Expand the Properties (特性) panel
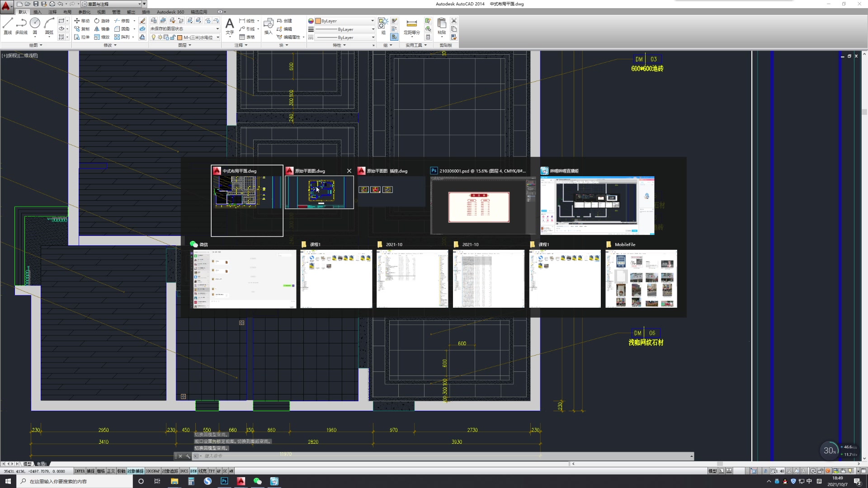Screen dimensions: 868x488 click(x=339, y=45)
